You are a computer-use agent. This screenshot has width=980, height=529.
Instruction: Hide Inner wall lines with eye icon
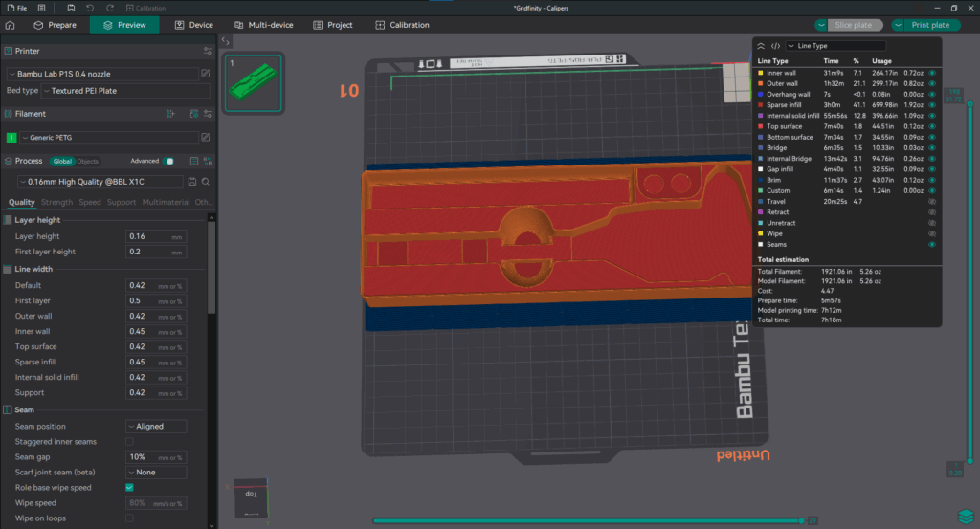point(931,73)
